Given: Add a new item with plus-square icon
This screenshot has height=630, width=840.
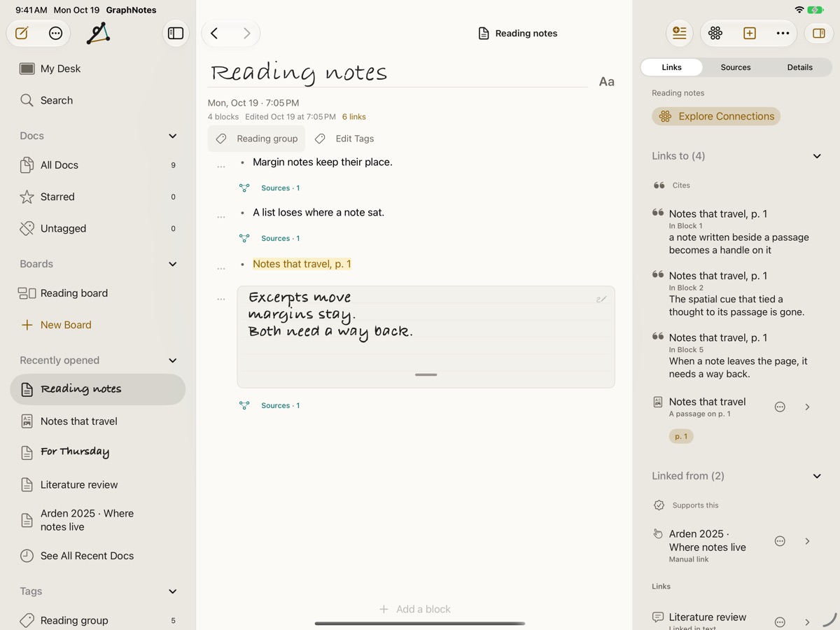Looking at the screenshot, I should point(750,33).
